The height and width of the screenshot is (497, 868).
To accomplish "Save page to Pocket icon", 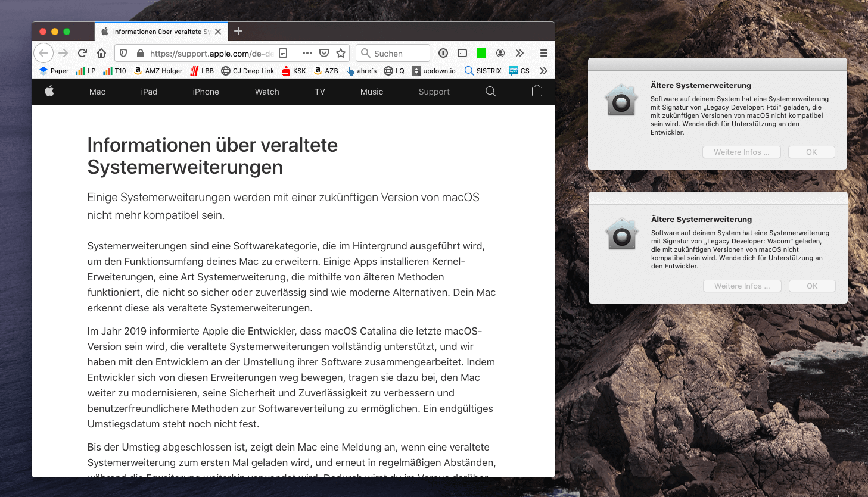I will click(324, 53).
